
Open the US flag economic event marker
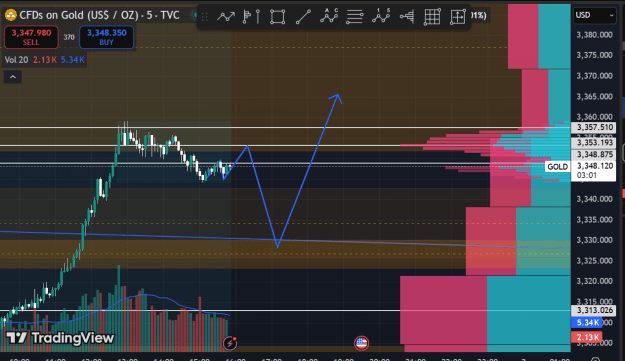pyautogui.click(x=362, y=343)
